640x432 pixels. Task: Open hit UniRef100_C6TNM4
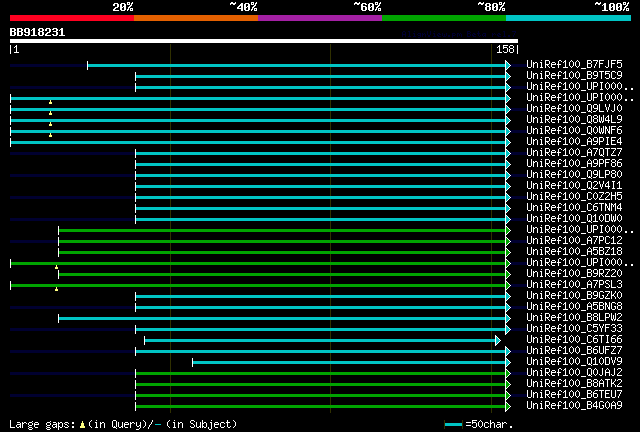574,208
